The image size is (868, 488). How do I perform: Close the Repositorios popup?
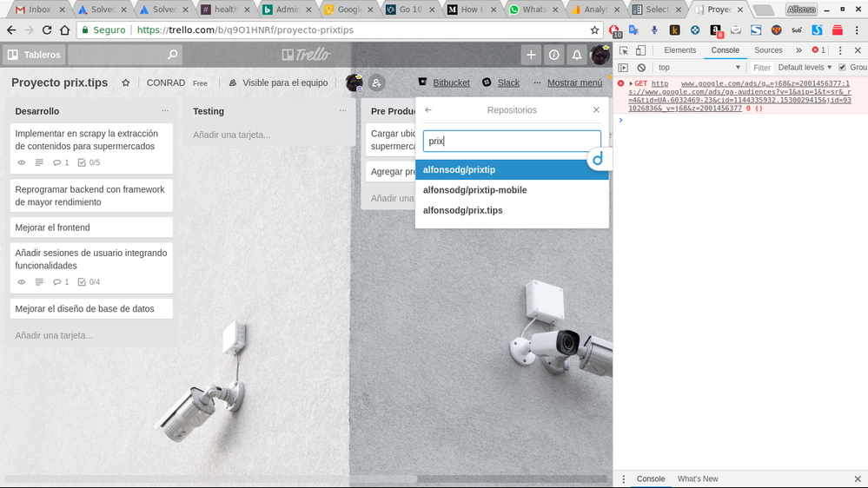596,110
